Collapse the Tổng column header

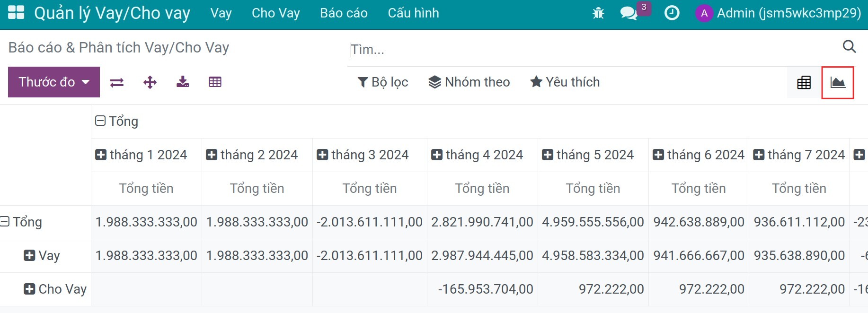117,121
